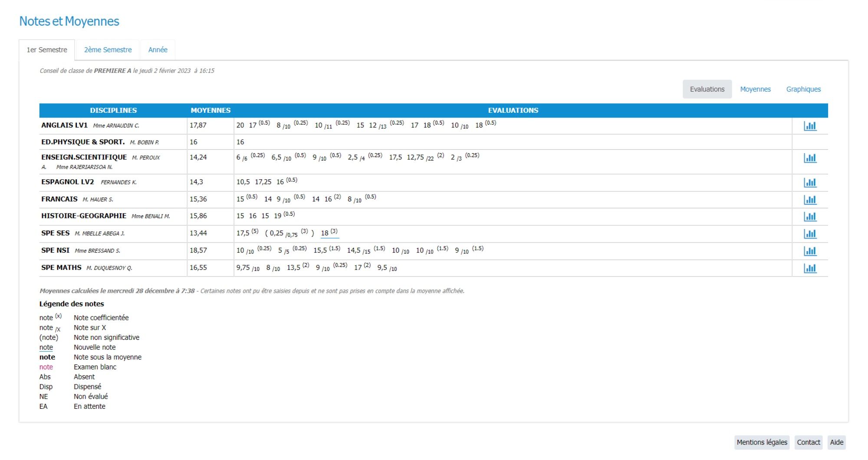Open Mentions légales at the bottom
Screen dimensions: 868x460
[762, 442]
